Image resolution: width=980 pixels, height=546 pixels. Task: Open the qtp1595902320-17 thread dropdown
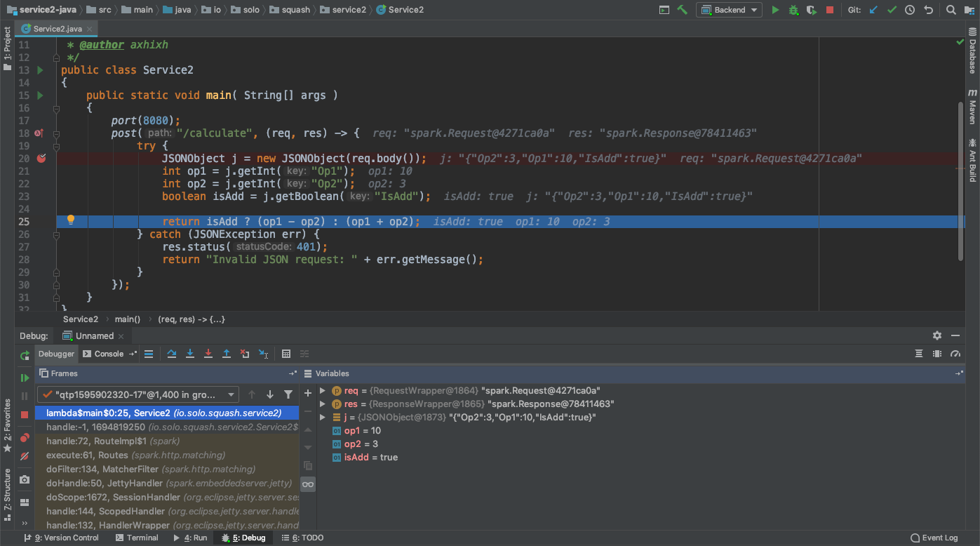click(x=138, y=394)
